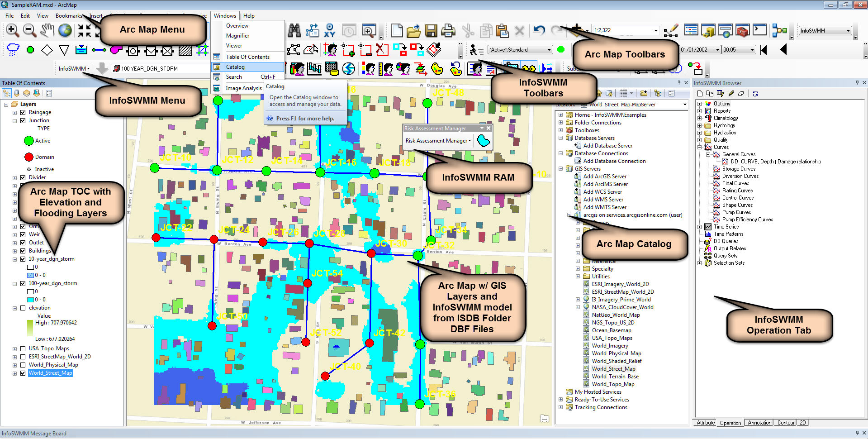
Task: Select Time Patterns in InfoSWMM Browser
Action: click(728, 234)
